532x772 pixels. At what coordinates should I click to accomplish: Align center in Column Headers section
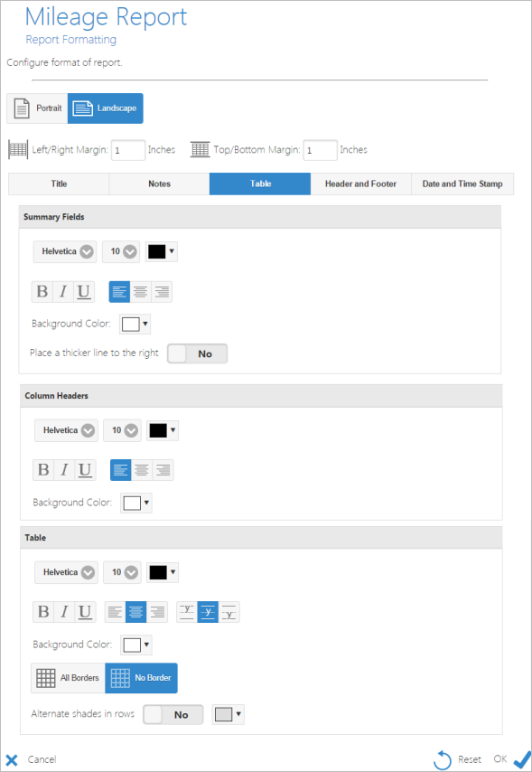tap(142, 470)
